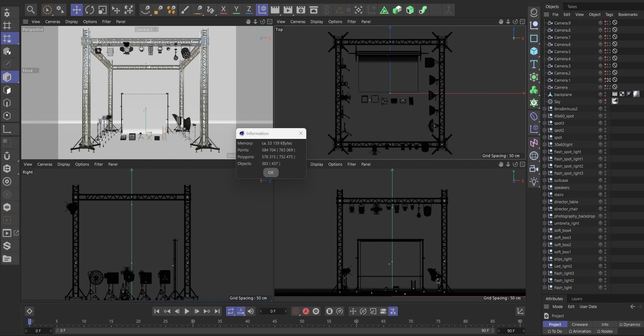Toggle the Y axis lock

[x=236, y=10]
